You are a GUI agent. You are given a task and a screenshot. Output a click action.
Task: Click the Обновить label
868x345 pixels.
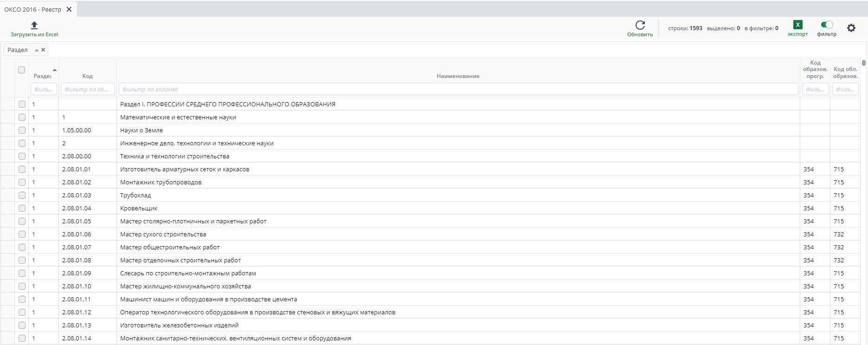click(x=640, y=34)
